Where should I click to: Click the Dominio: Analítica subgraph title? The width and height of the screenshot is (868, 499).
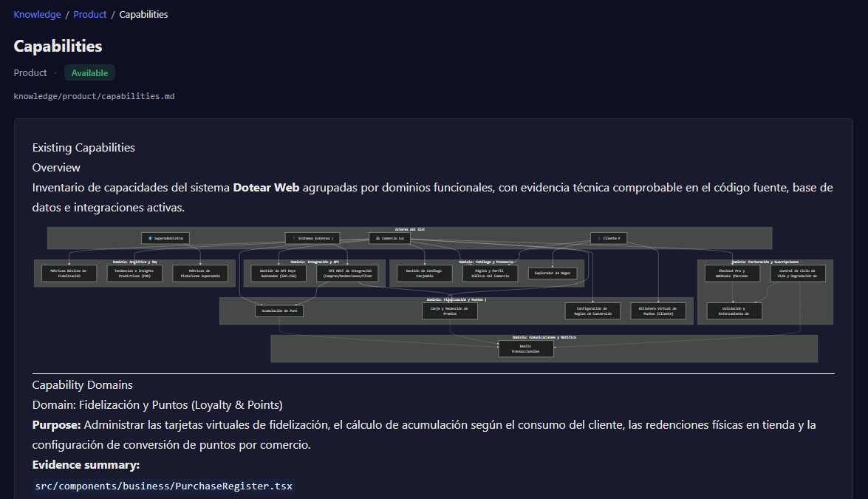pos(134,262)
